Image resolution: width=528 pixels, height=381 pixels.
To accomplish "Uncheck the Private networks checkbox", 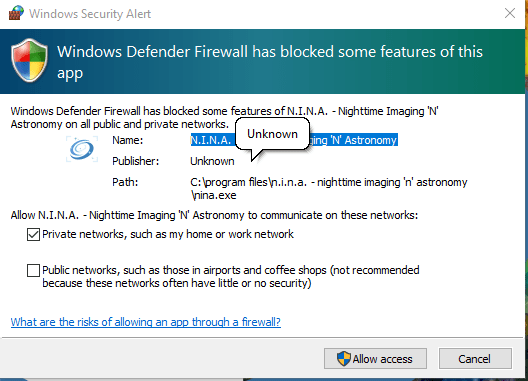I will [x=33, y=234].
